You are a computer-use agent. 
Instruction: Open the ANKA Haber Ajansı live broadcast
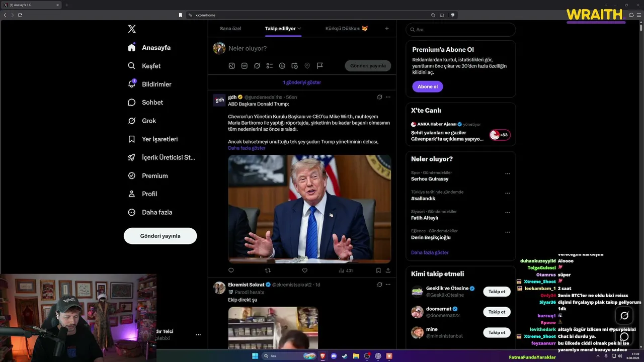pos(461,132)
